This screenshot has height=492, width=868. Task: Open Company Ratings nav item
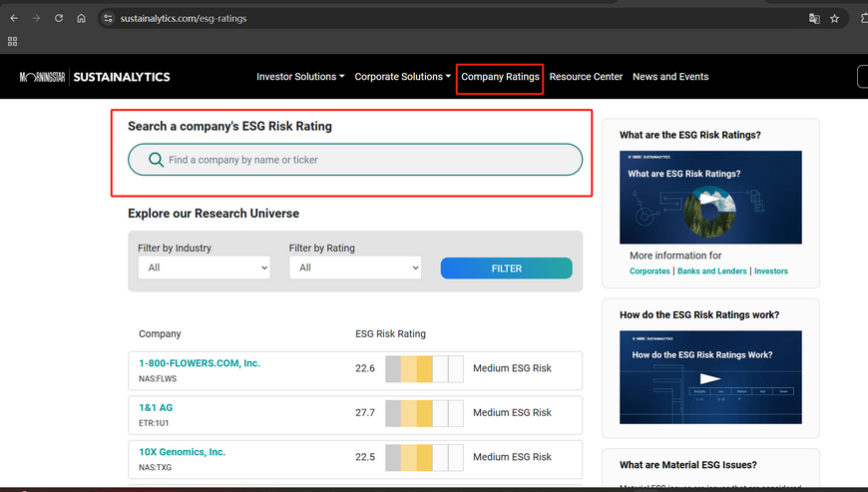(500, 77)
